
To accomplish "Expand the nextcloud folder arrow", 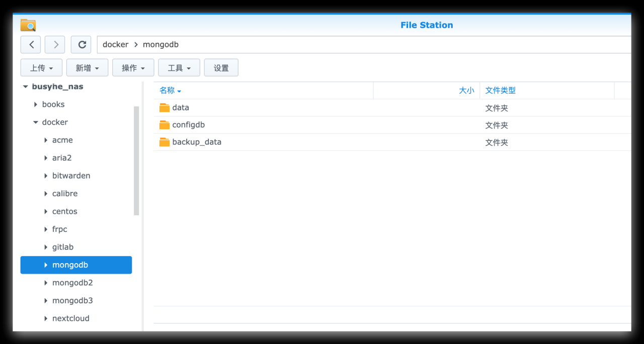I will click(46, 319).
